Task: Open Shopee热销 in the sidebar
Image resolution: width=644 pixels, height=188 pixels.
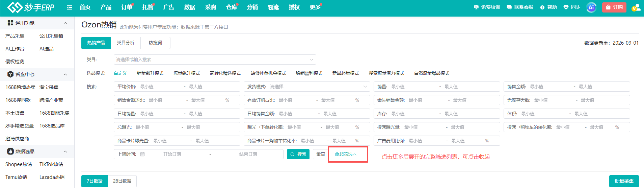Action: (19, 164)
